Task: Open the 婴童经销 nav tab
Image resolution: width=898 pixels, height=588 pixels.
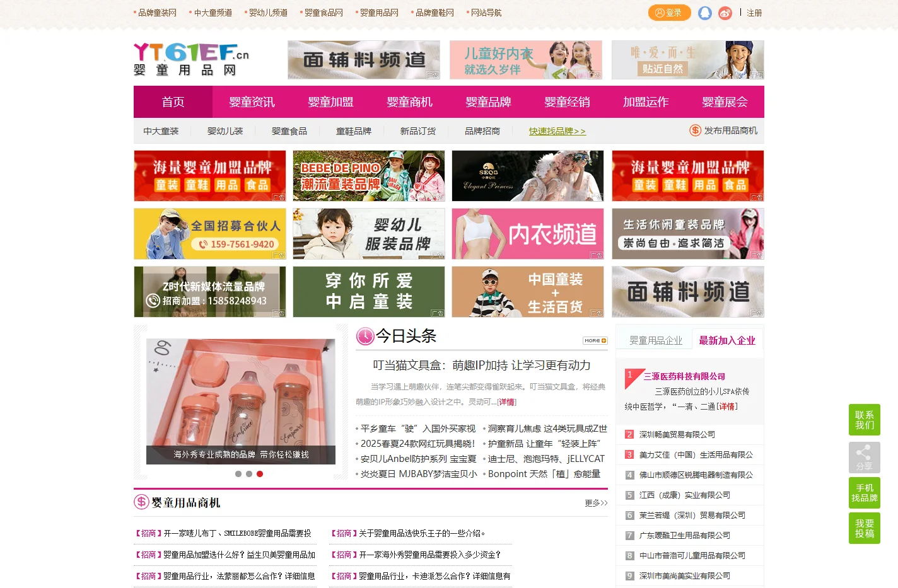Action: coord(567,102)
